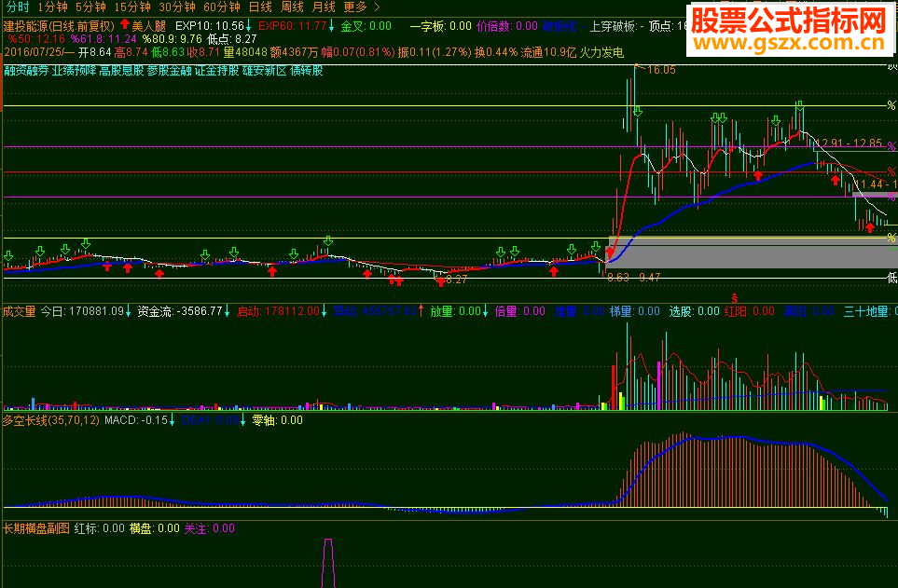The height and width of the screenshot is (588, 898).
Task: Click the 一字板: 0.00 indicator value
Action: click(440, 26)
